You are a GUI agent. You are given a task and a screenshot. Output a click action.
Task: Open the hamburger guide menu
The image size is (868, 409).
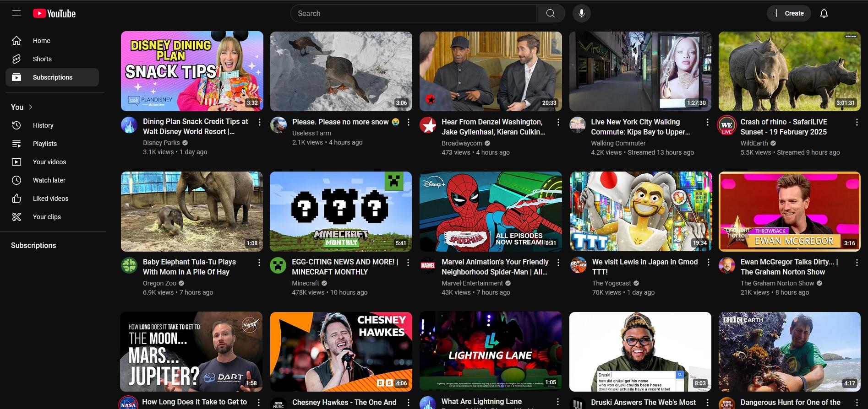[16, 13]
